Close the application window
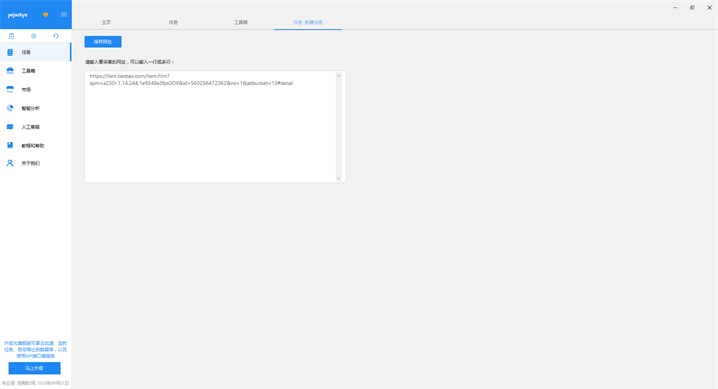The image size is (718, 389). [x=709, y=8]
